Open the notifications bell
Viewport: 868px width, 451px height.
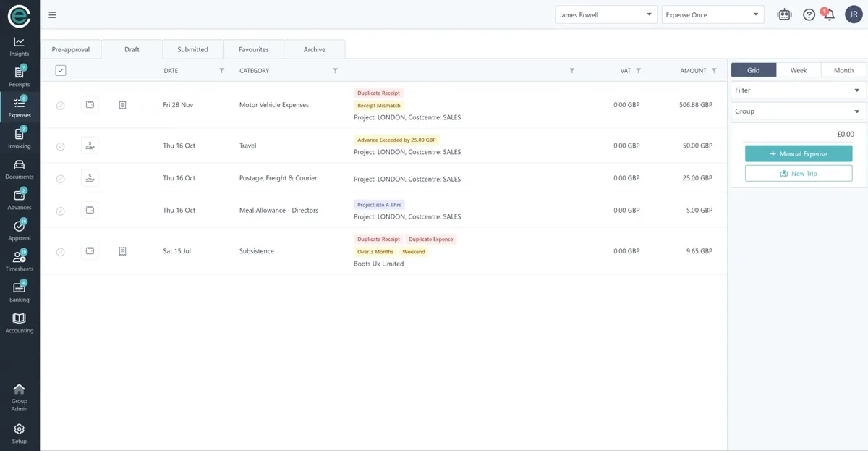828,14
